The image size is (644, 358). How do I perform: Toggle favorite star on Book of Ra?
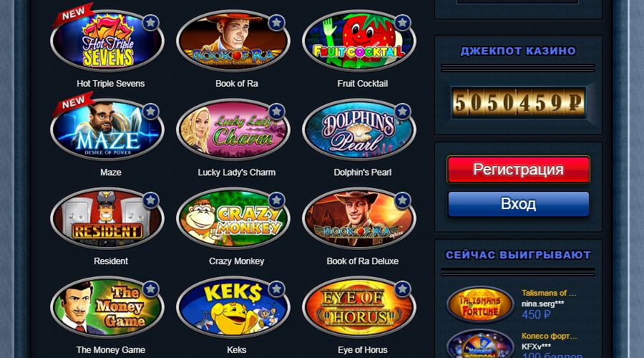(x=276, y=23)
